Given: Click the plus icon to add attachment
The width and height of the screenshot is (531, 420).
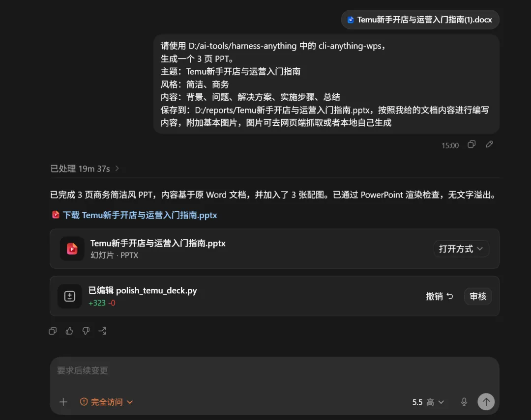Looking at the screenshot, I should click(x=63, y=402).
